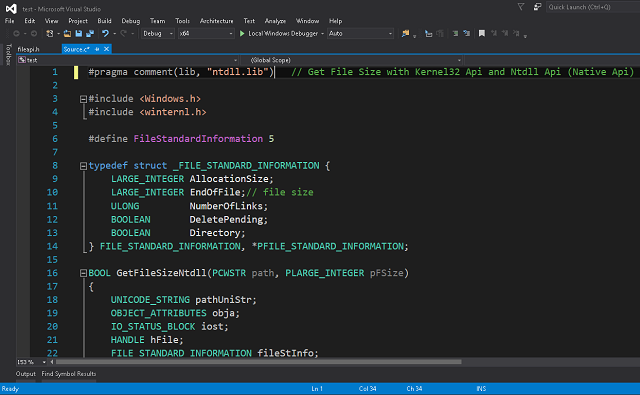Toggle a bookmark using the bookmark icon
The width and height of the screenshot is (640, 395).
pyautogui.click(x=482, y=33)
